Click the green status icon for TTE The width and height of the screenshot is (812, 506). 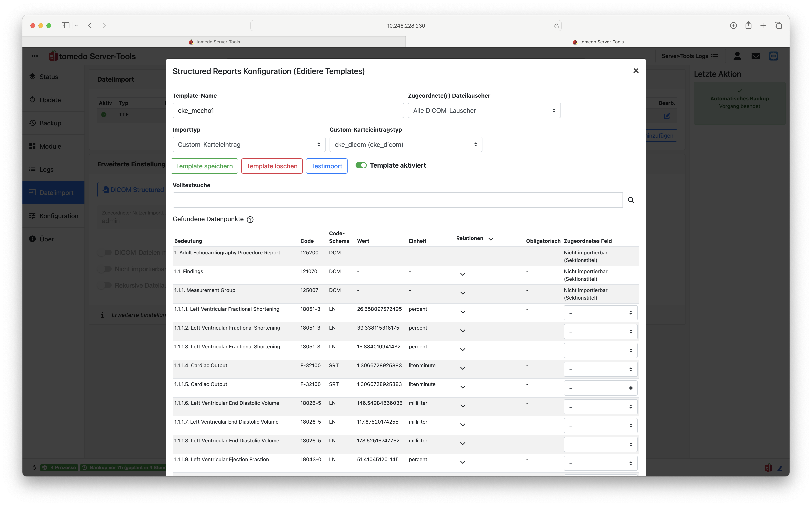click(104, 114)
